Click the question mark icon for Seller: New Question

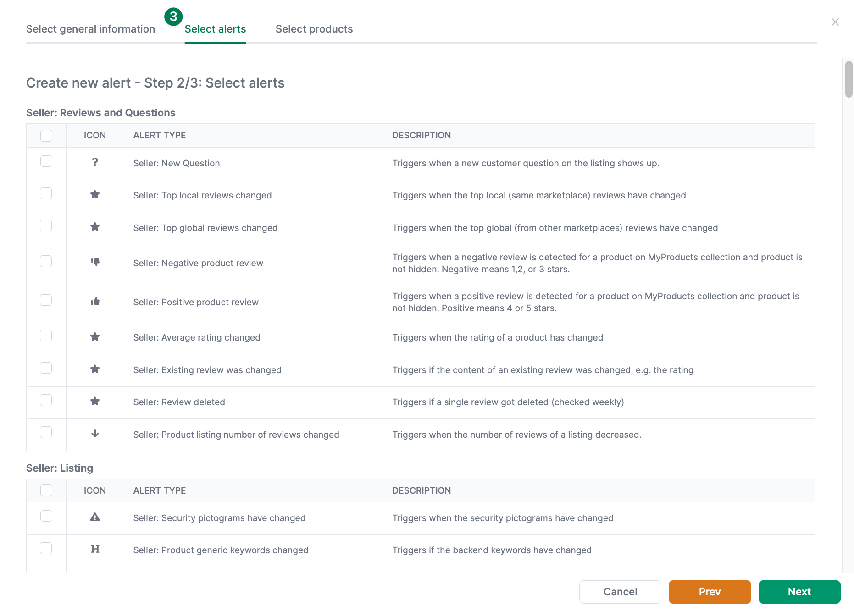click(95, 163)
